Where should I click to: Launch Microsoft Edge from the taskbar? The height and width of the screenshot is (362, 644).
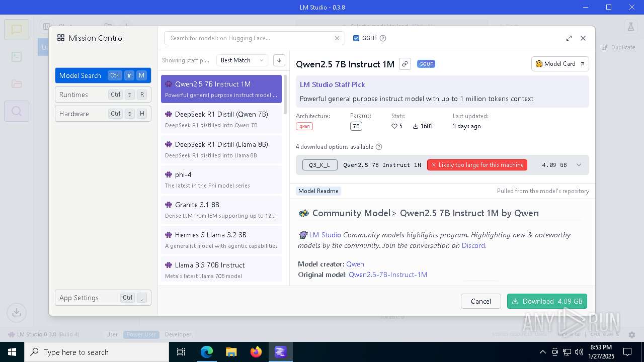[207, 352]
